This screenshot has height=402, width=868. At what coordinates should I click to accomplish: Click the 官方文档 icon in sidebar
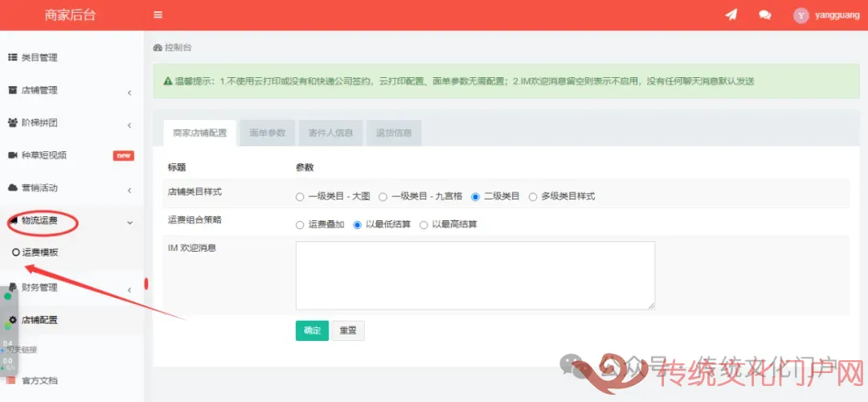11,380
